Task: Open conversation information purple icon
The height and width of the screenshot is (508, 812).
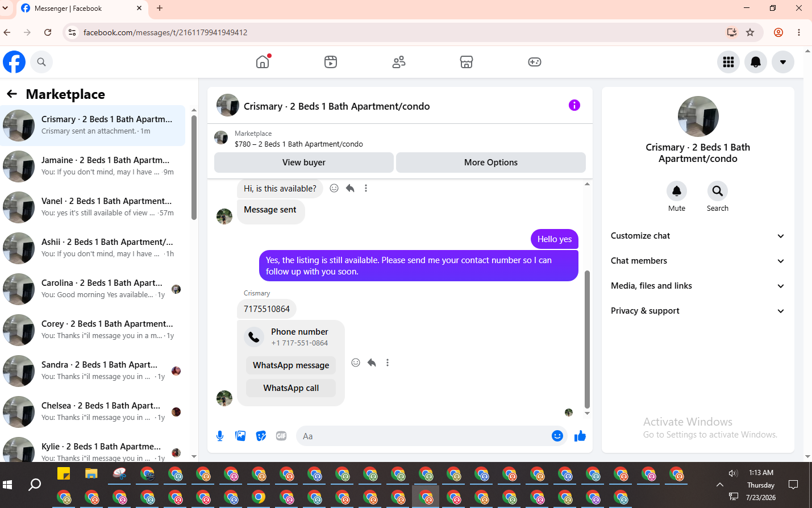Action: pos(574,105)
